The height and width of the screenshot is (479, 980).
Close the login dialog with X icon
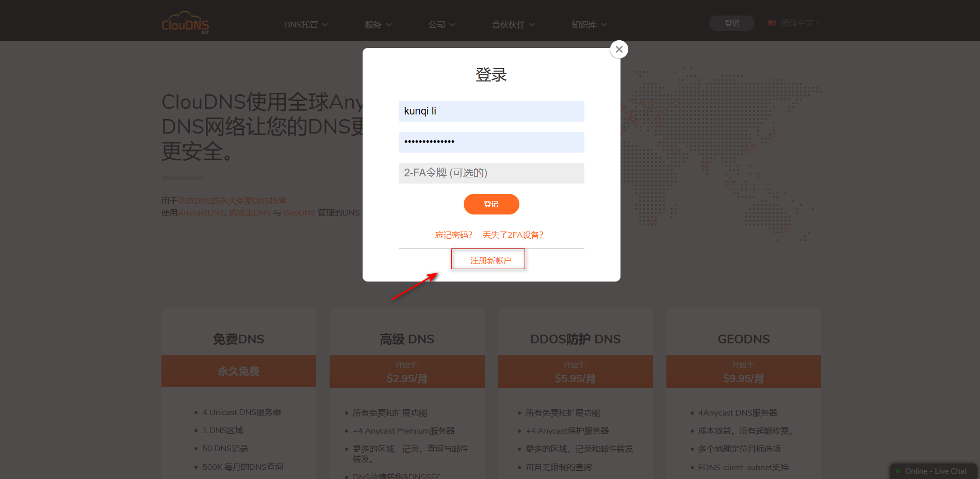619,49
